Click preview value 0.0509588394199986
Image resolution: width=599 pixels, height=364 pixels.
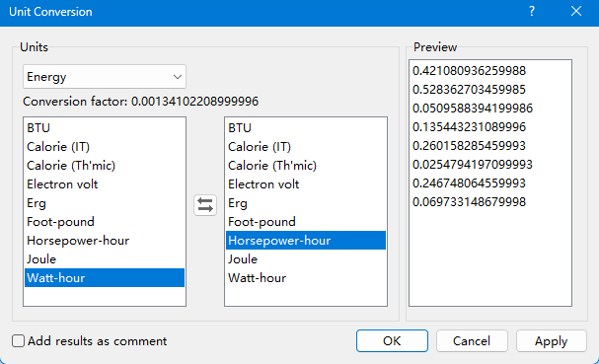pos(473,109)
